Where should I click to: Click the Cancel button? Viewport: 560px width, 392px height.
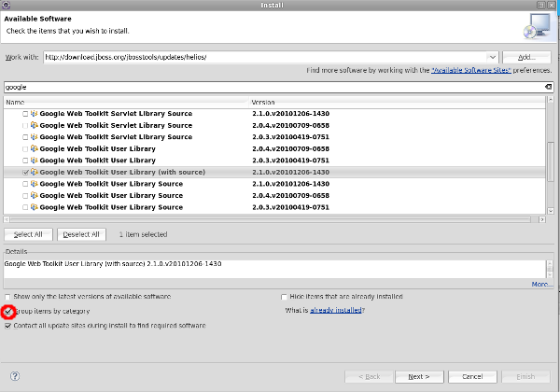point(472,377)
